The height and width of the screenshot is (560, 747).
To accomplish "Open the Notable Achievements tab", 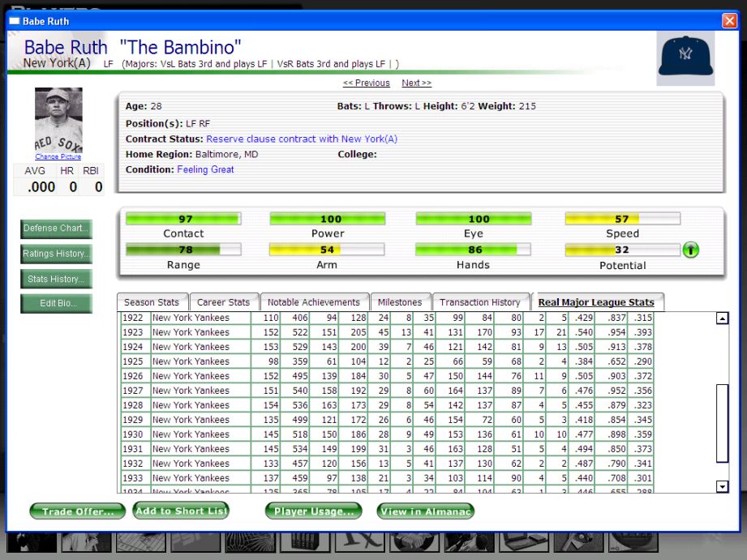I will tap(314, 302).
